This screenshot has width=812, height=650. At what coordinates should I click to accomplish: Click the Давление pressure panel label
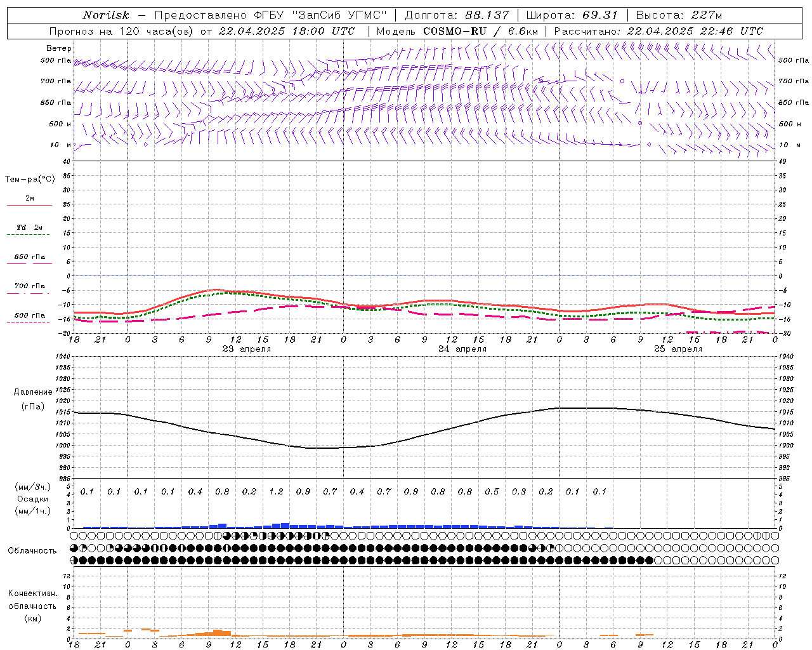33,392
